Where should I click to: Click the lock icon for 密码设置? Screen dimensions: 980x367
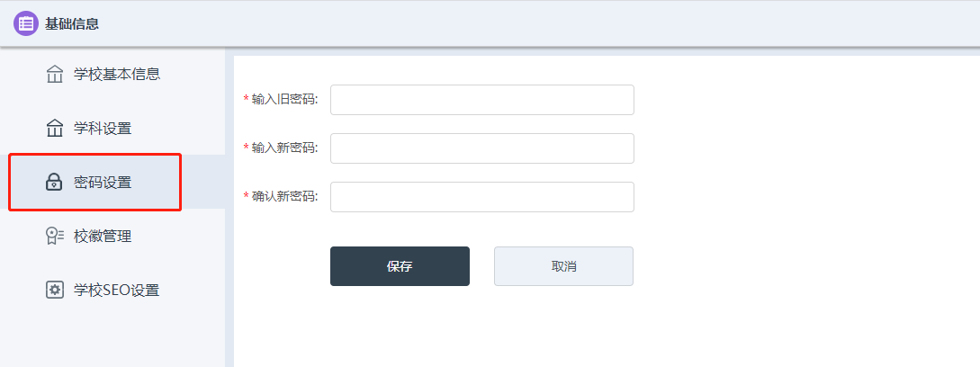tap(55, 183)
